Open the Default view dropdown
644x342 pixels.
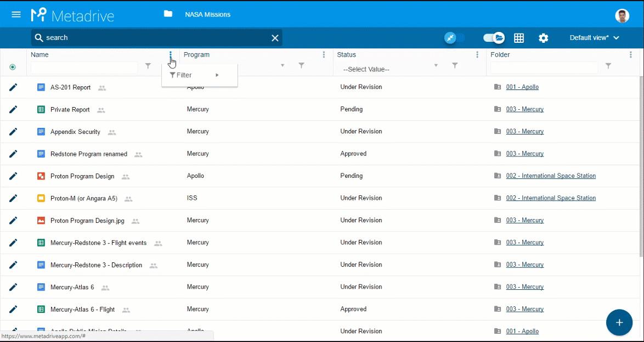click(x=594, y=38)
